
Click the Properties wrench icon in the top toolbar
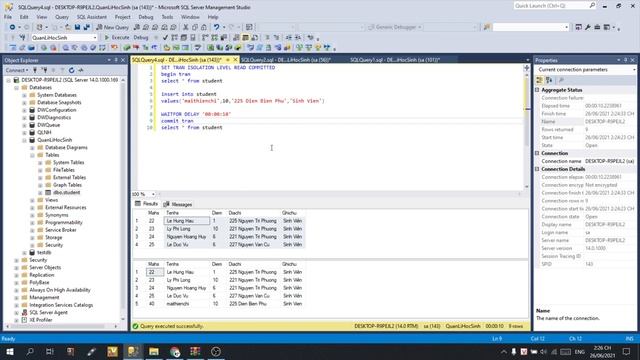pyautogui.click(x=587, y=27)
